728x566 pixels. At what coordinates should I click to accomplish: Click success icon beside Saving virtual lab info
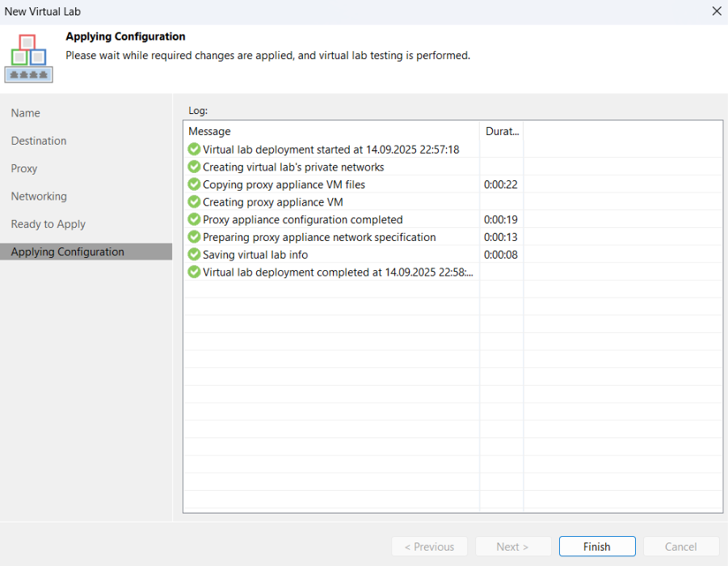194,255
